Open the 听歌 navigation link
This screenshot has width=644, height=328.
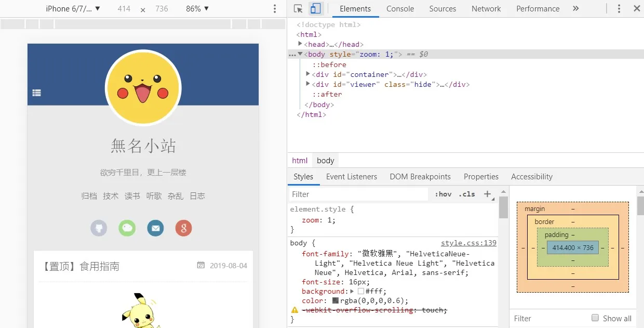coord(154,196)
